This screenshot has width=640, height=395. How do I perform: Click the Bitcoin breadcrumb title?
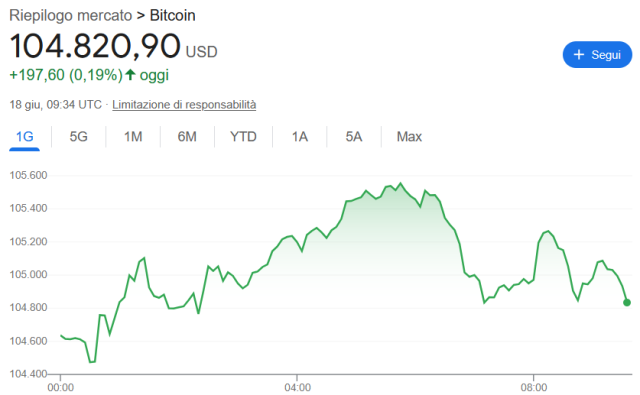click(173, 15)
